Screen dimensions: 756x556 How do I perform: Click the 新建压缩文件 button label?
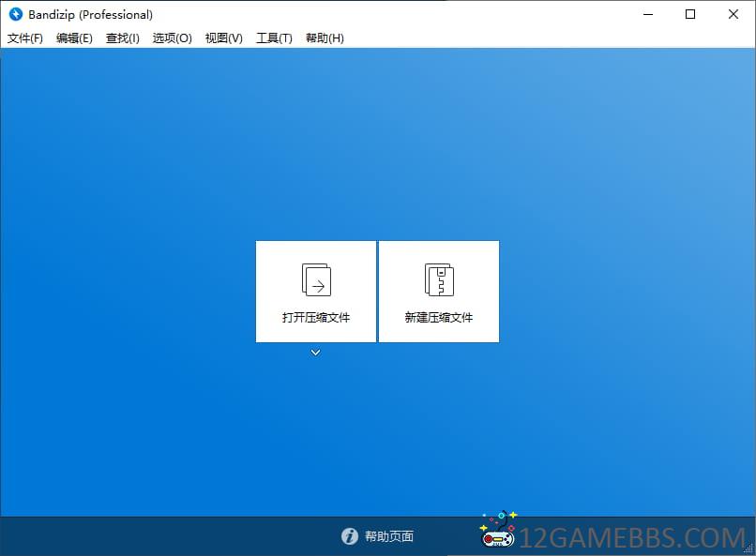(x=439, y=318)
